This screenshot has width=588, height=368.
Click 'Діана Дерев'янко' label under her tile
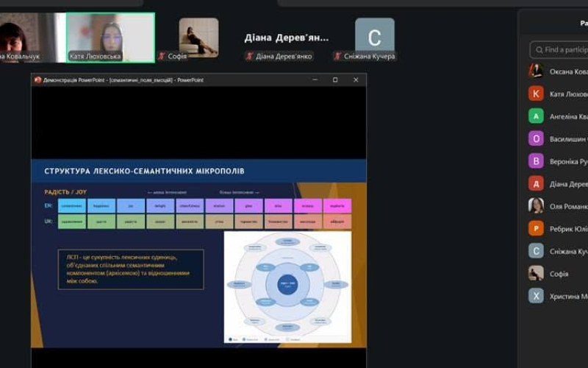(x=284, y=57)
